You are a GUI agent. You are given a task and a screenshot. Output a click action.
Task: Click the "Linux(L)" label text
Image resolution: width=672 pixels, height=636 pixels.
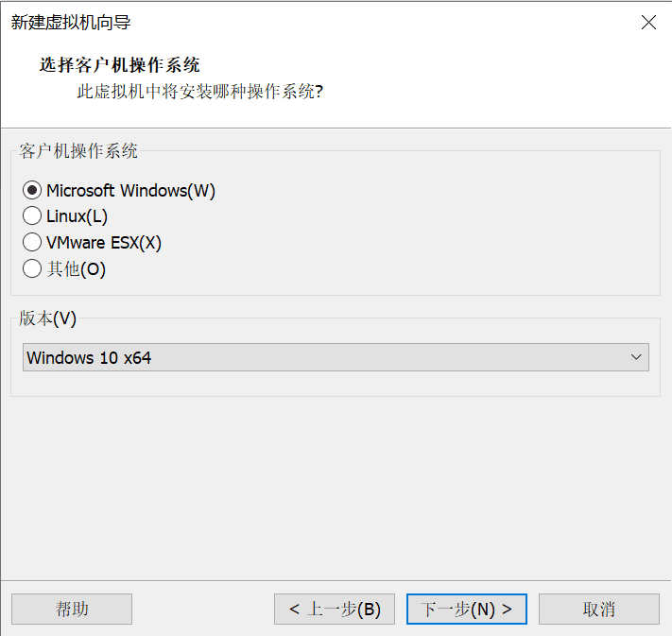tap(77, 216)
